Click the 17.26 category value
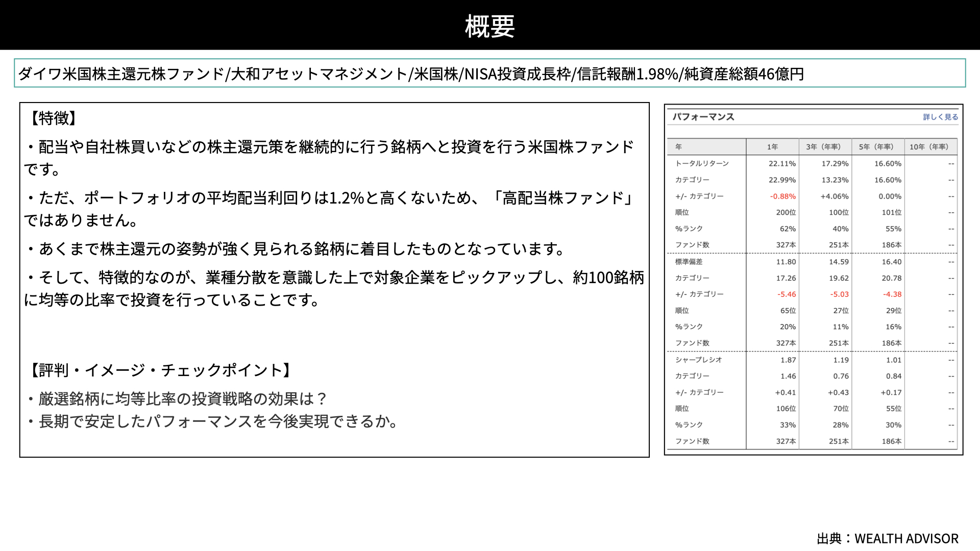This screenshot has width=980, height=551. (786, 278)
